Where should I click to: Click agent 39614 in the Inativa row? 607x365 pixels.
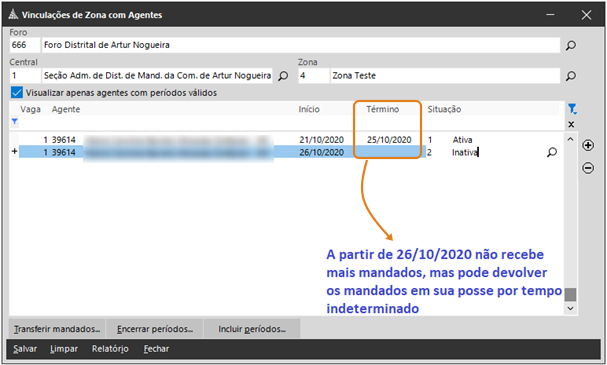[x=64, y=152]
